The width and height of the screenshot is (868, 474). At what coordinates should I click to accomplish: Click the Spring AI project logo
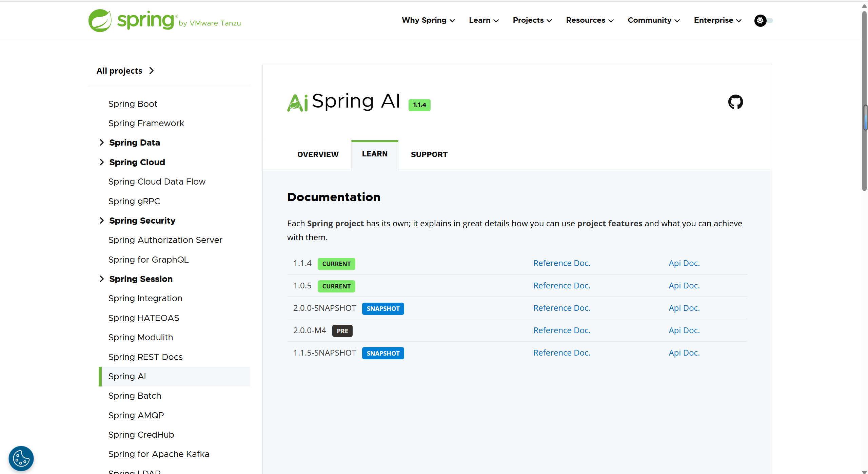297,102
